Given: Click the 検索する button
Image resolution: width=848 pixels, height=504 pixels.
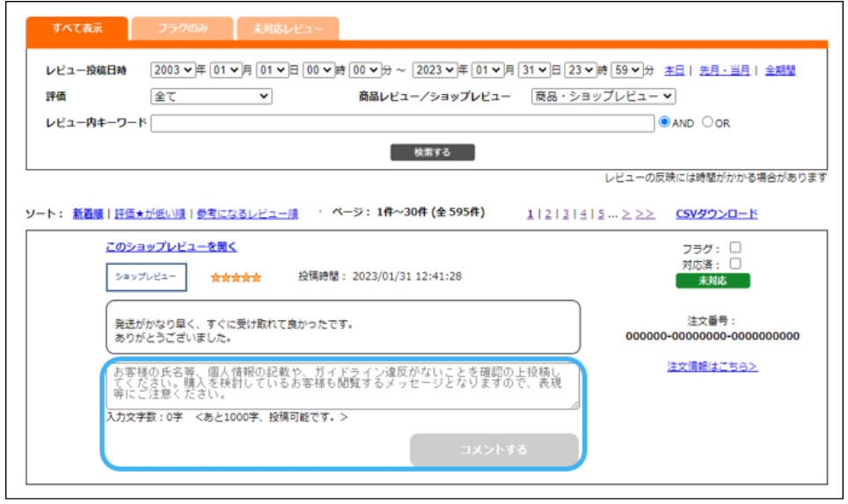Looking at the screenshot, I should (x=433, y=152).
